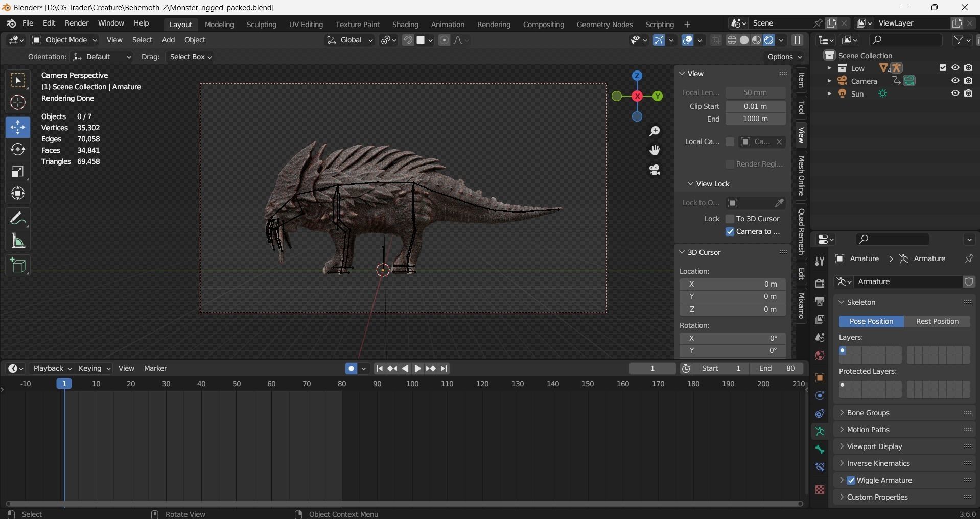Toggle auto keying record button
980x519 pixels.
(x=351, y=368)
